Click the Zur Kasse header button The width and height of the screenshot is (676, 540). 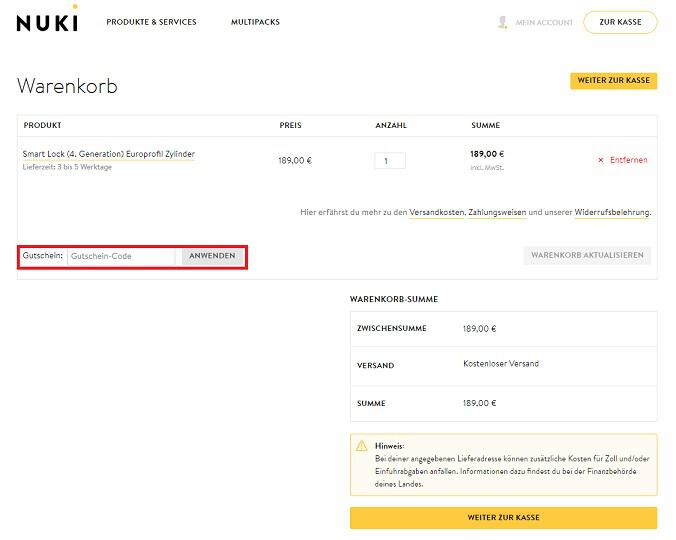pos(620,22)
